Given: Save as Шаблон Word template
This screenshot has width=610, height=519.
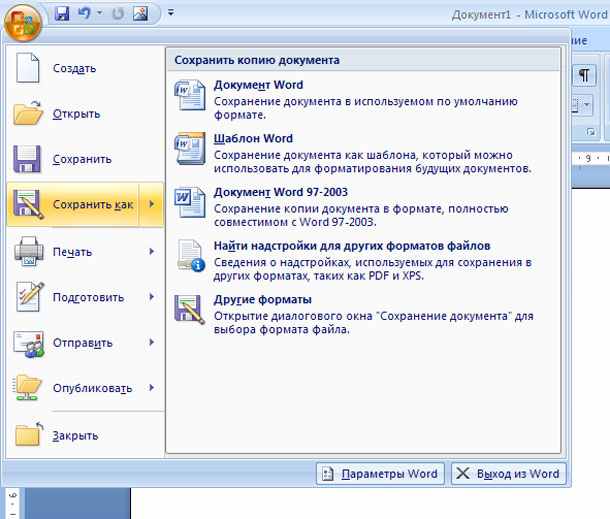Looking at the screenshot, I should (363, 153).
